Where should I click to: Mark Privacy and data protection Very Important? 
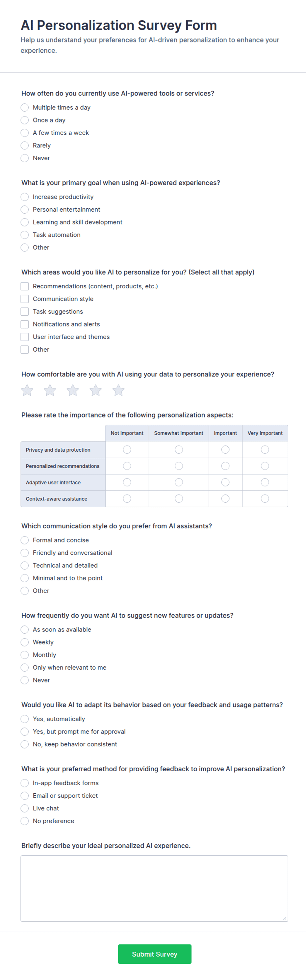265,450
